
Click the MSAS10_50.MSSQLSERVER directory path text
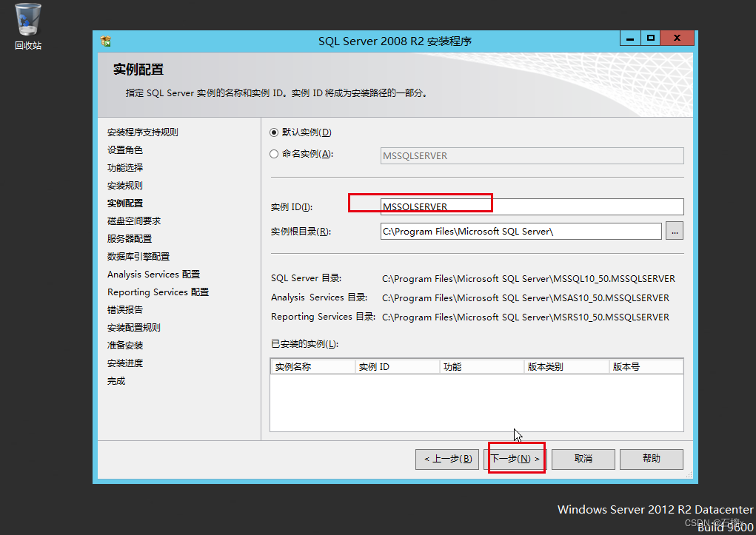[526, 298]
